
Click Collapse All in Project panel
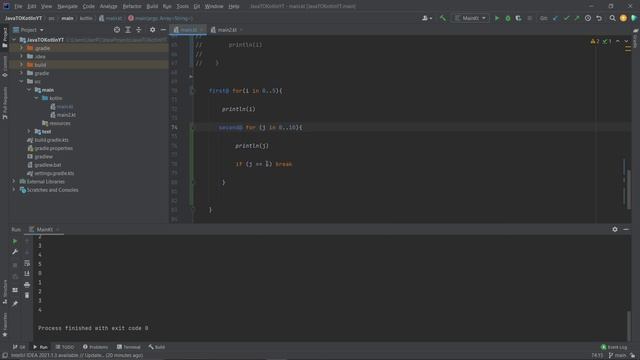click(x=139, y=30)
